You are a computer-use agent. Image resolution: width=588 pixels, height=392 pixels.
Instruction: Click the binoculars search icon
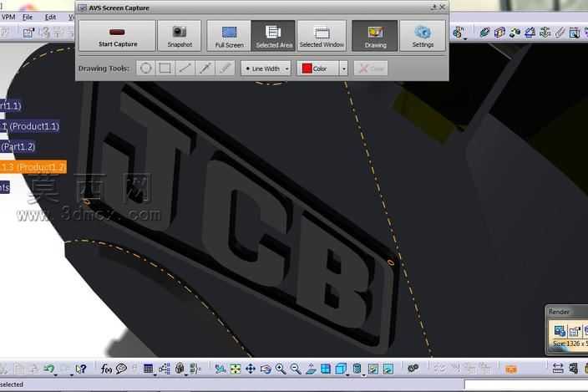(413, 369)
